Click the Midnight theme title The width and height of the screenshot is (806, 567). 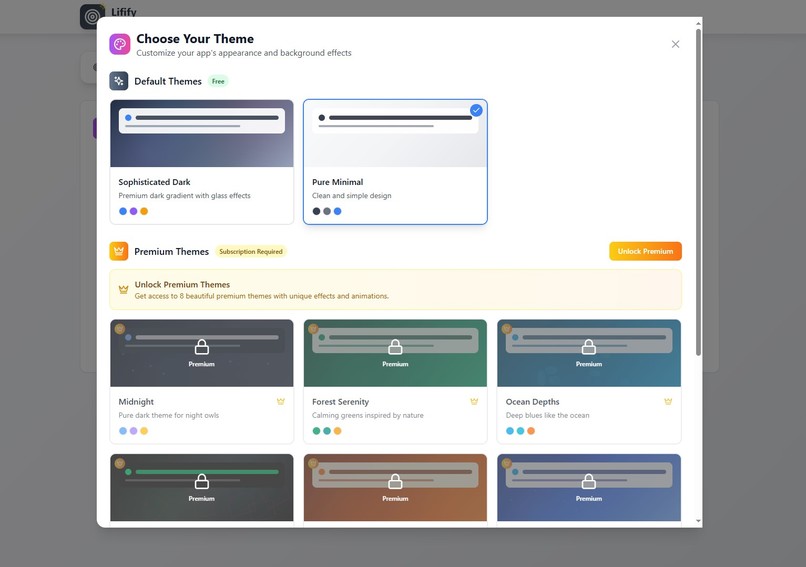click(136, 401)
